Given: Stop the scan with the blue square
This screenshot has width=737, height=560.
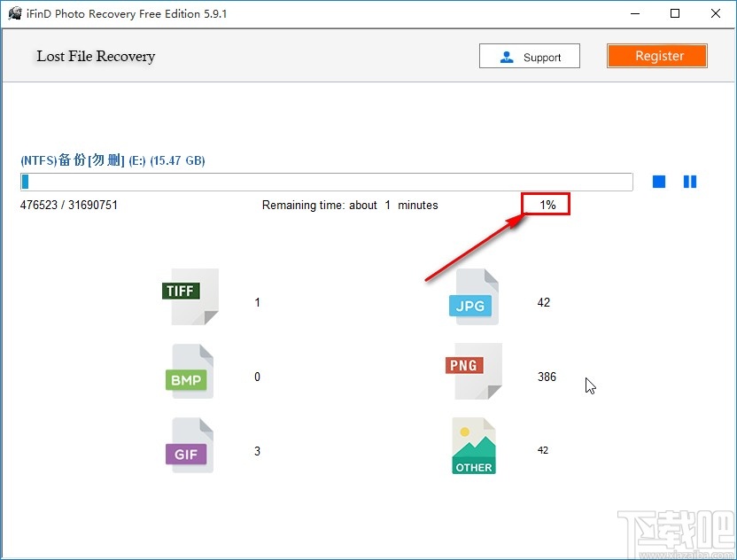Looking at the screenshot, I should [659, 182].
